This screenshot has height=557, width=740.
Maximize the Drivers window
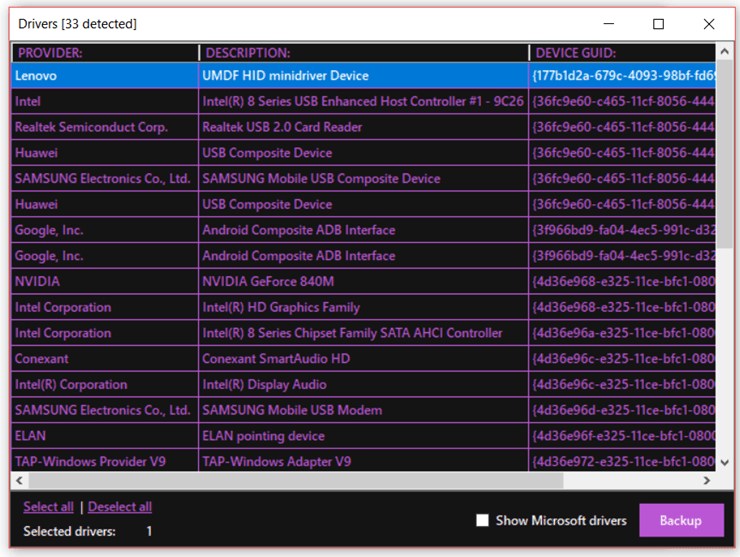tap(658, 24)
